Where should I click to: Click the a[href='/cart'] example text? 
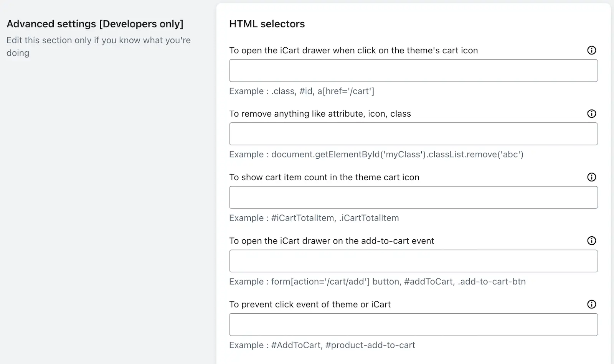[345, 91]
